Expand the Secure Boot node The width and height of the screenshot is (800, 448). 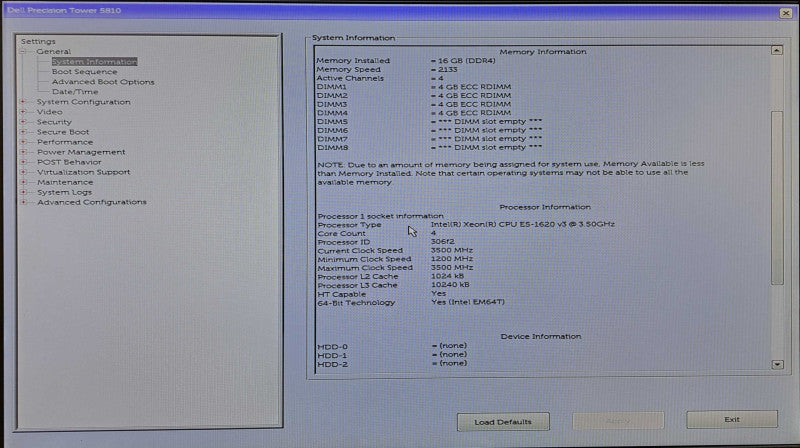click(x=23, y=132)
